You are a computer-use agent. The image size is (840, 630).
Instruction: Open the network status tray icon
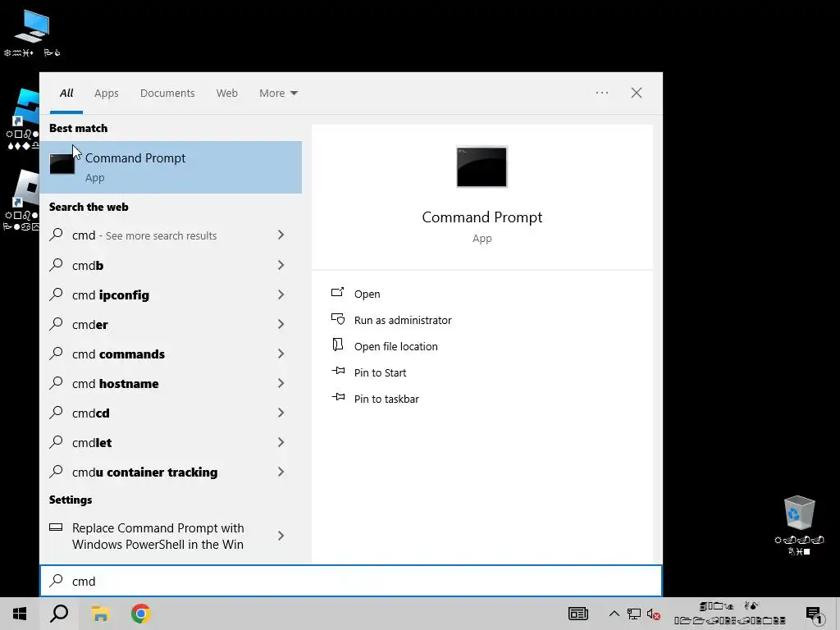tap(634, 614)
